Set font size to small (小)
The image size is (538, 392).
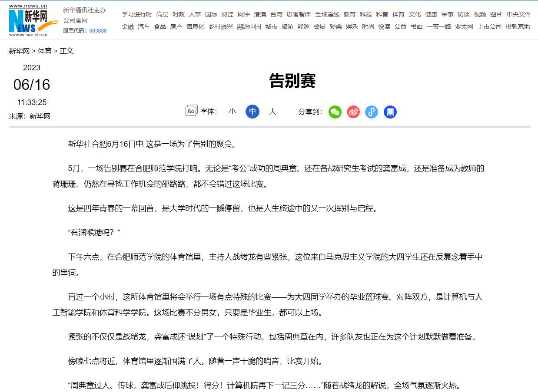[x=232, y=112]
